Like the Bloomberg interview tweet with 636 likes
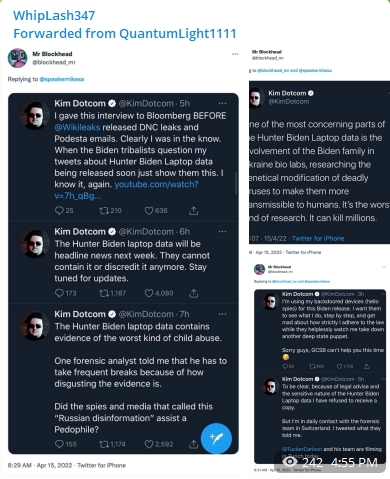Viewport: 390px width, 479px height. coord(149,211)
